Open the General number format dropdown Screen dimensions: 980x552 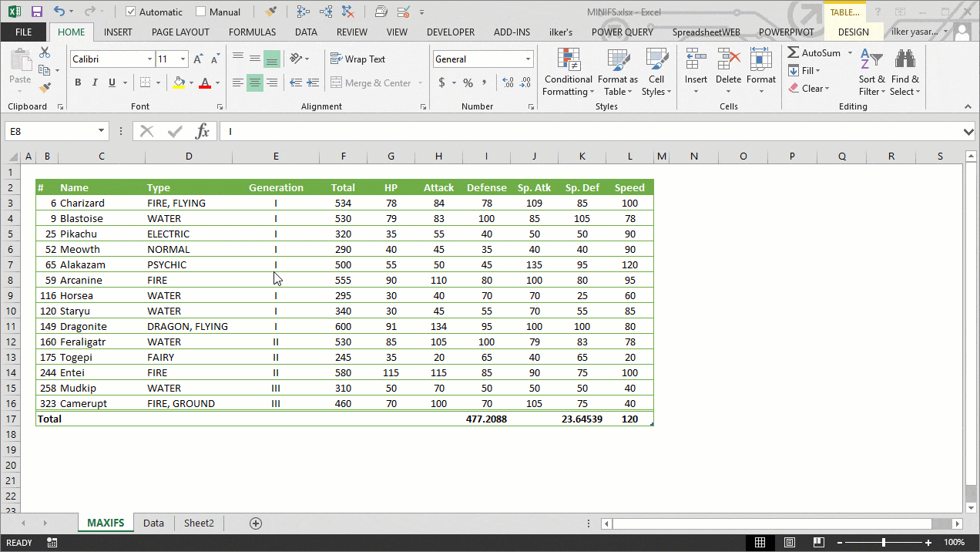(529, 59)
